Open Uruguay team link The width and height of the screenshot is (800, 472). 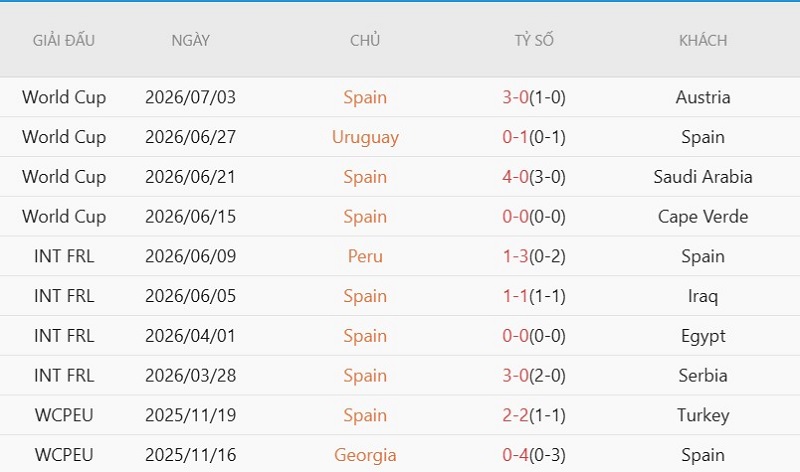pyautogui.click(x=365, y=137)
